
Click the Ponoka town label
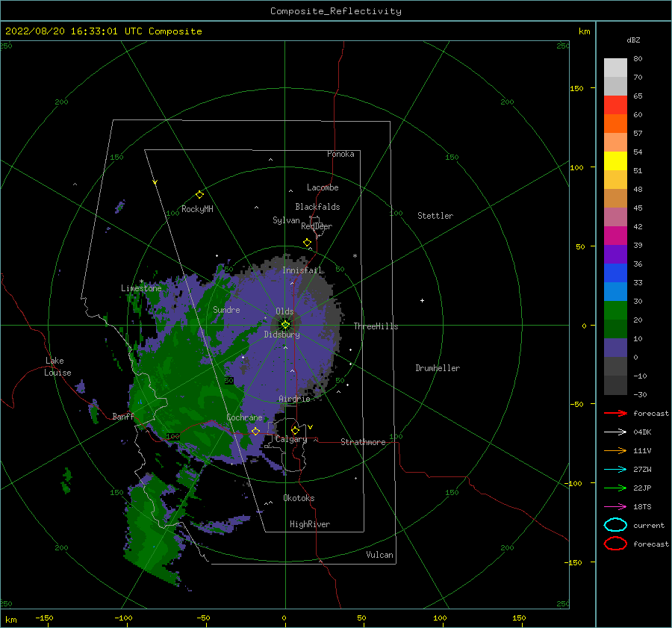tap(340, 154)
